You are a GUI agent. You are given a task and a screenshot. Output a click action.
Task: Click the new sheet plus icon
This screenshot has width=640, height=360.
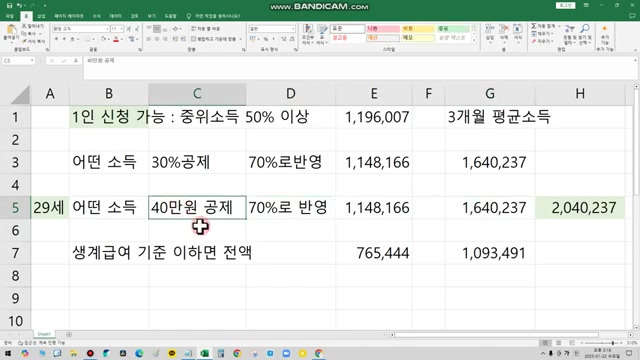click(x=69, y=335)
